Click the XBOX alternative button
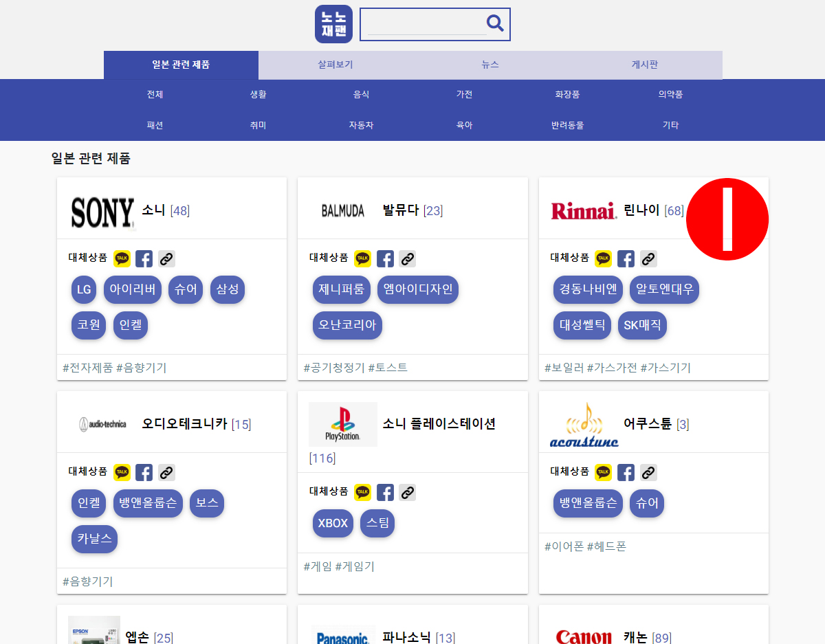This screenshot has height=644, width=825. click(x=333, y=523)
